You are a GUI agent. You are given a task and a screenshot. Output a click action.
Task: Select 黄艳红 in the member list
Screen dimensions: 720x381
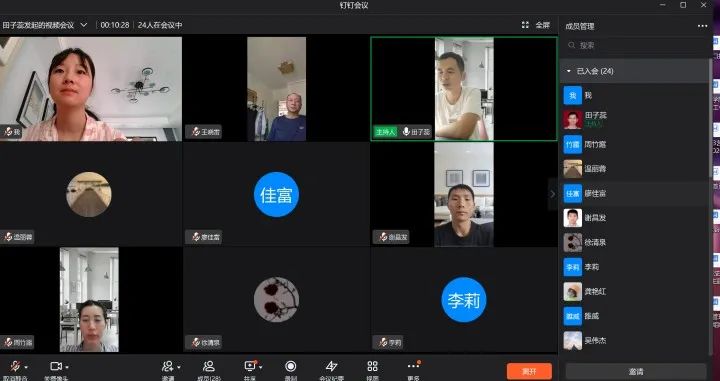(634, 291)
